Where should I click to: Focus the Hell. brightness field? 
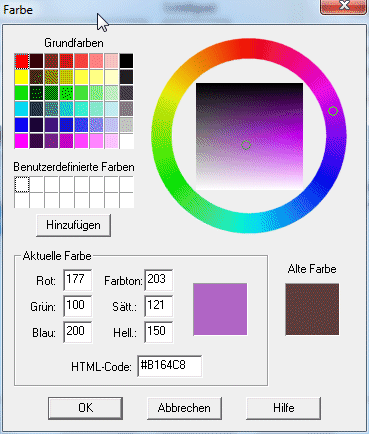[x=159, y=332]
